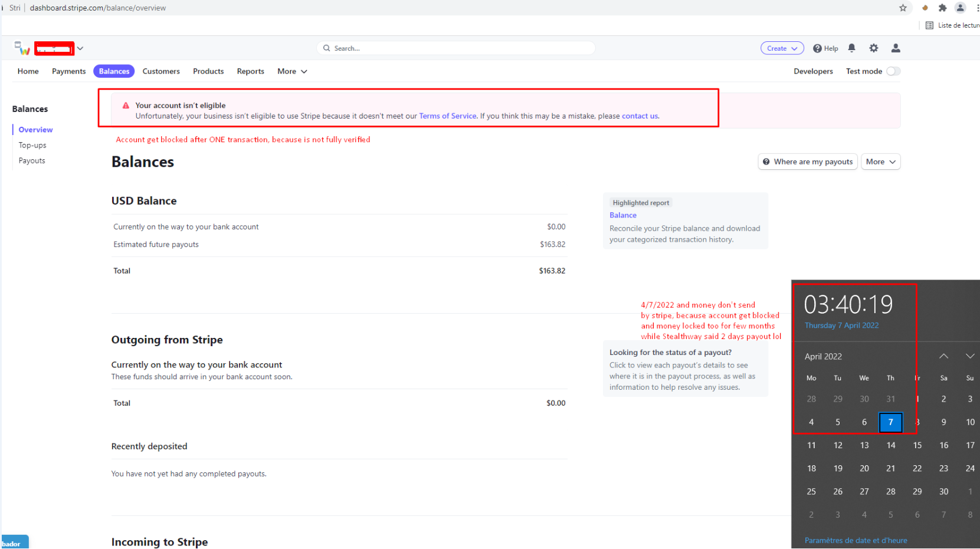
Task: Click the Highlighted report badge
Action: click(x=641, y=203)
